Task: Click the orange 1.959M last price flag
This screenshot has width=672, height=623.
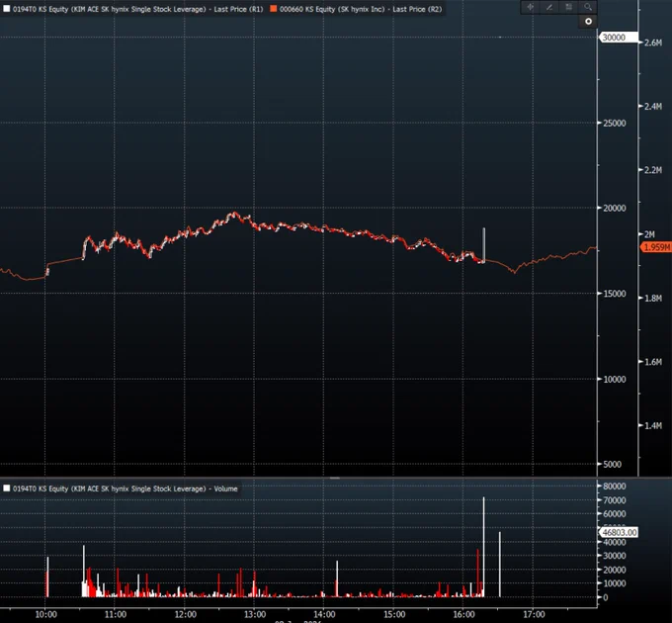Action: (x=656, y=247)
